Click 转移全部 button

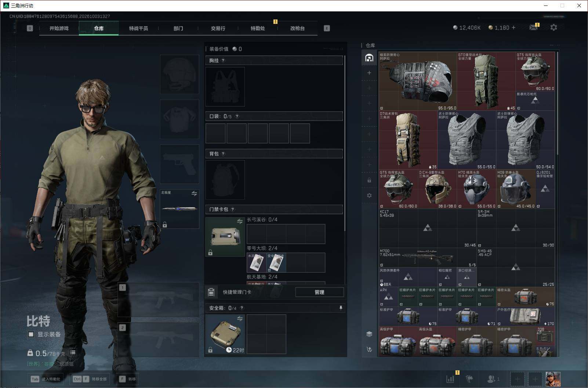tap(90, 379)
